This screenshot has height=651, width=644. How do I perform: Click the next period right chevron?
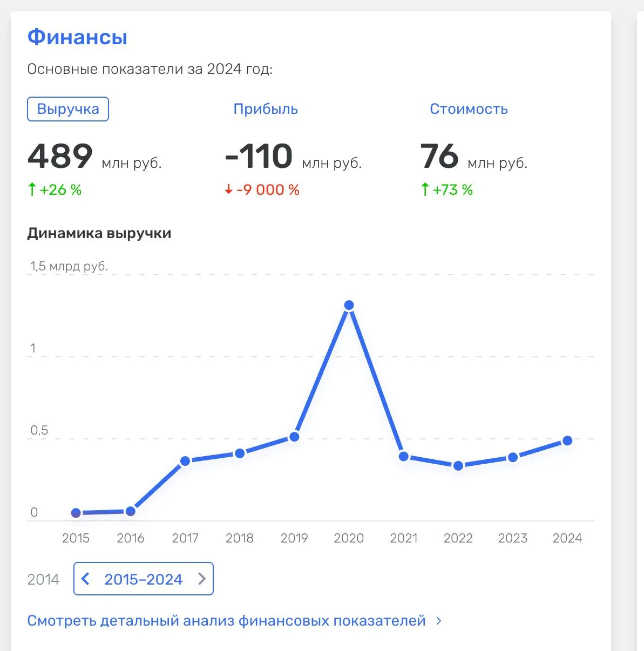pyautogui.click(x=202, y=579)
